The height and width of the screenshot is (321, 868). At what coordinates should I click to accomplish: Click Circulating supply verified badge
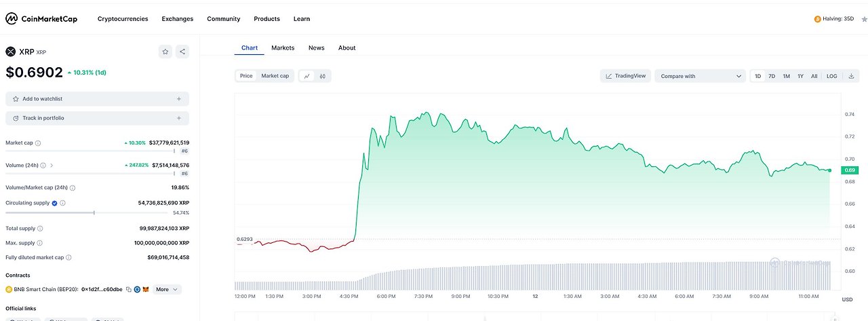tap(54, 203)
